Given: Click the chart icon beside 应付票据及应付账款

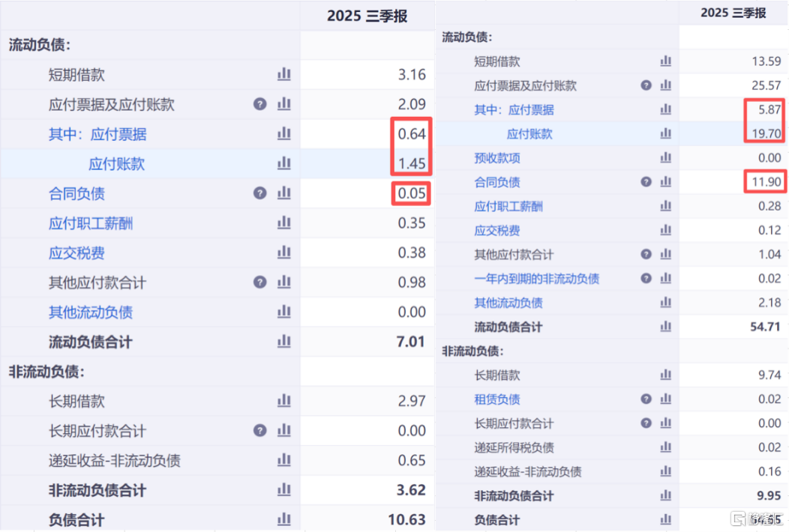Looking at the screenshot, I should click(283, 104).
